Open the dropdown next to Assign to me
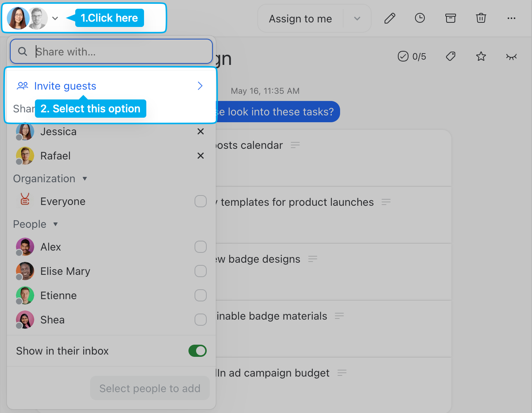Viewport: 532px width, 413px height. click(x=356, y=18)
